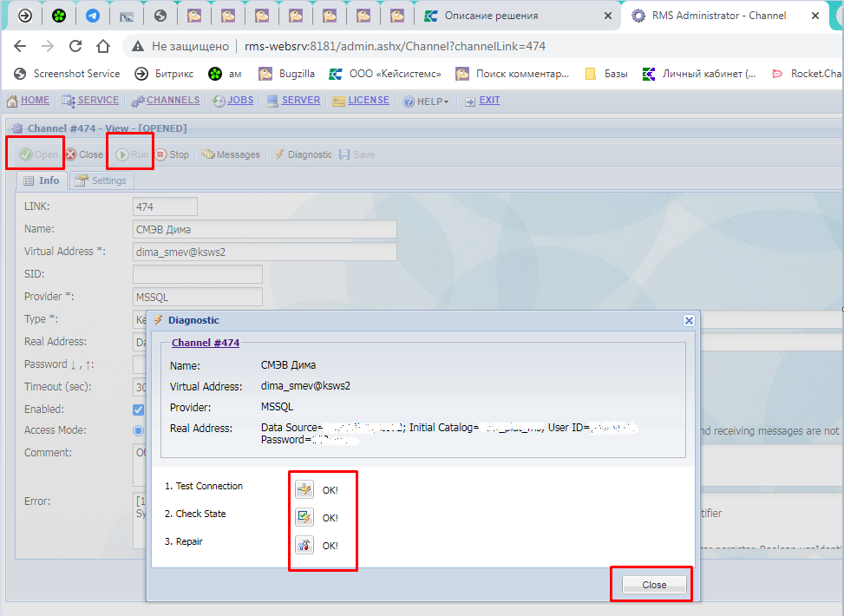Click the Close button in the Diagnostic dialog
Screen dimensions: 844x616
[654, 585]
